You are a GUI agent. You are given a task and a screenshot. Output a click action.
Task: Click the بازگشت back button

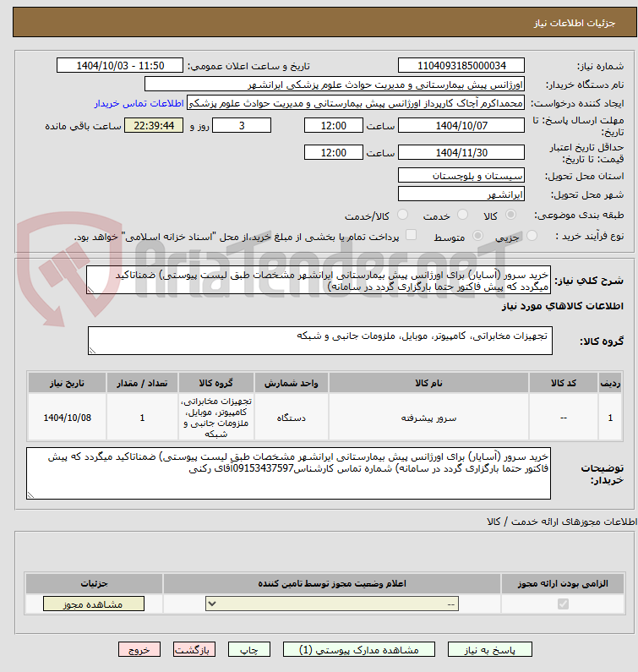point(194,650)
